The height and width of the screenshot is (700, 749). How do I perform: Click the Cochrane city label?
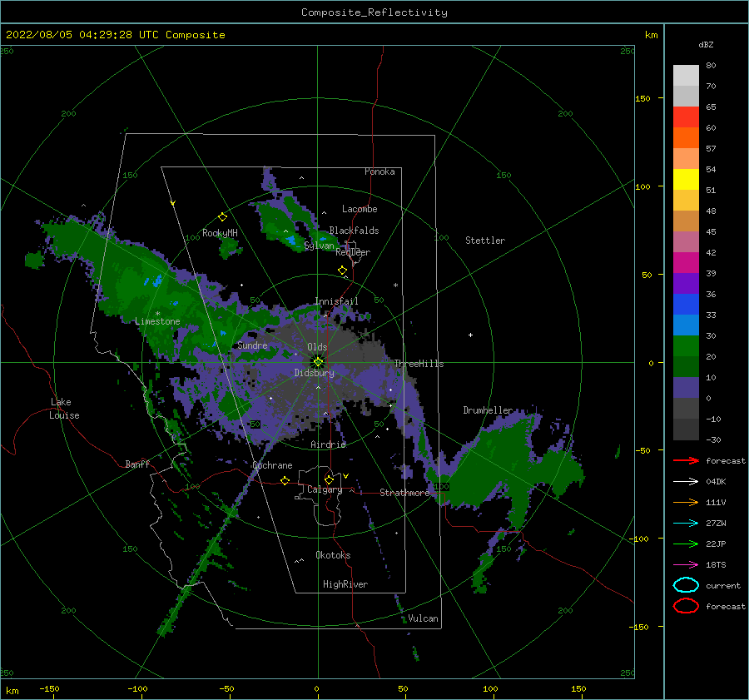point(272,465)
